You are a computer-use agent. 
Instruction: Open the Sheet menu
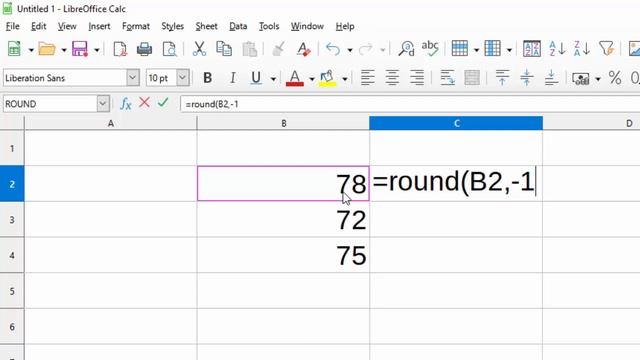point(207,26)
